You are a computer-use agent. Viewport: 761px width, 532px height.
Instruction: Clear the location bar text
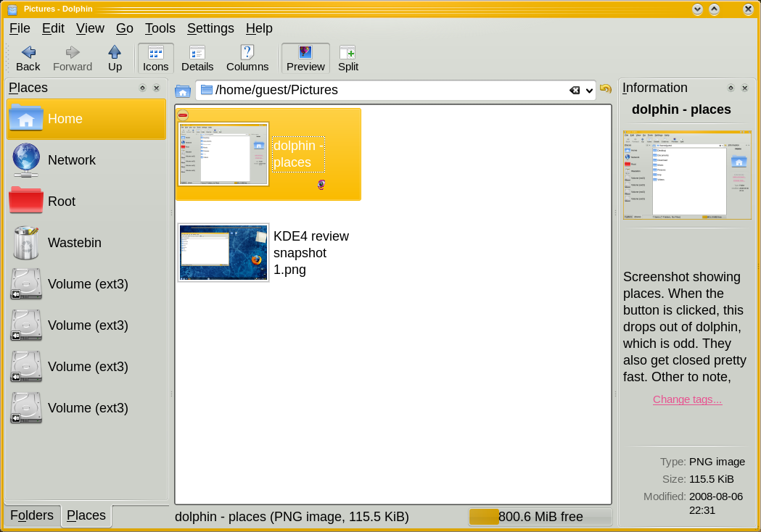click(x=574, y=90)
